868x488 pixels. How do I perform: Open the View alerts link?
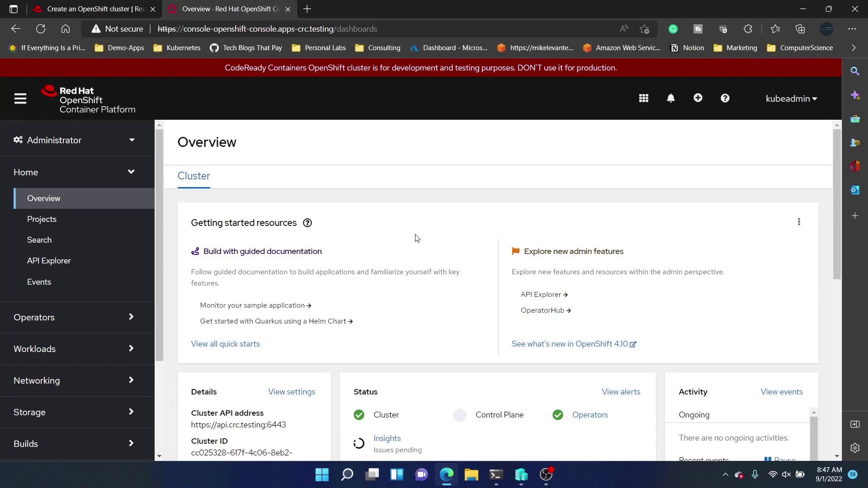pyautogui.click(x=621, y=392)
